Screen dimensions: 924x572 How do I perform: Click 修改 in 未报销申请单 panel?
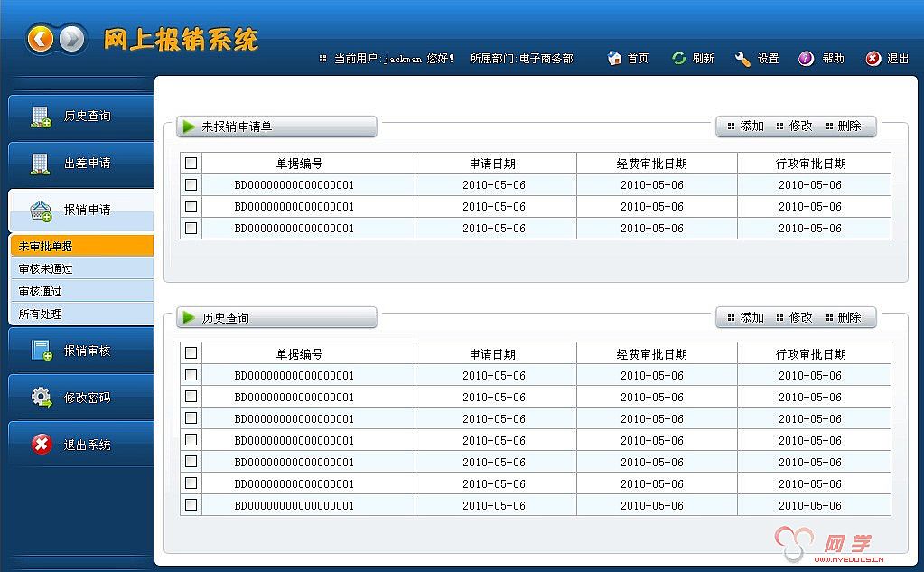[795, 127]
